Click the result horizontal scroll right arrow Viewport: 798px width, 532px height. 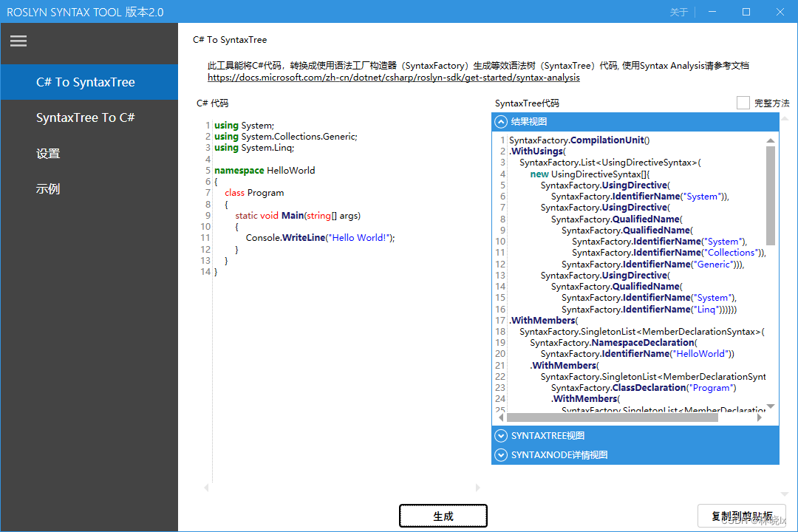(x=759, y=417)
